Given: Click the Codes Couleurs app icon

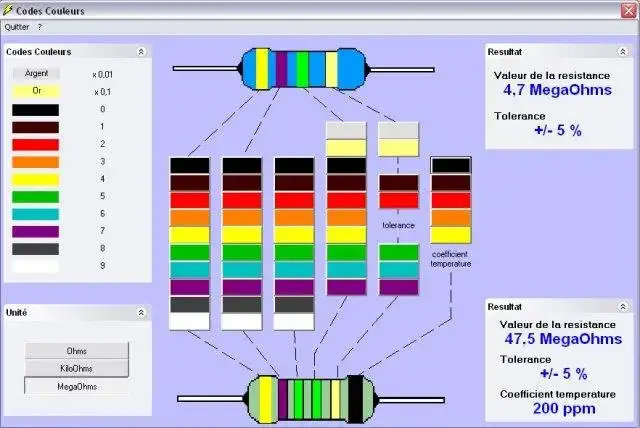Looking at the screenshot, I should (x=8, y=10).
